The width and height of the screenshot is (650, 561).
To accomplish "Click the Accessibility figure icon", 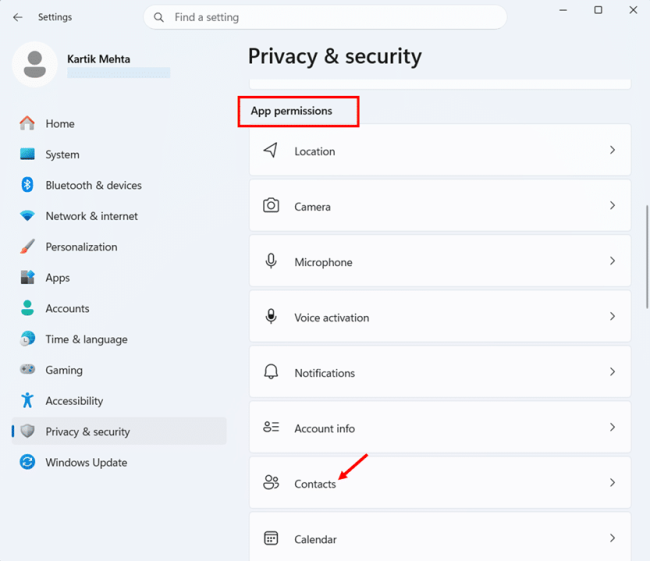I will pyautogui.click(x=27, y=401).
